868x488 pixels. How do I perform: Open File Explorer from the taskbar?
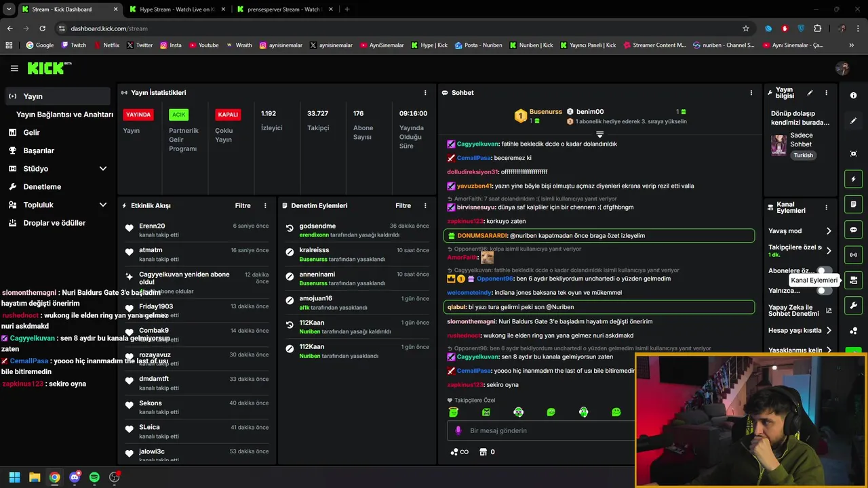35,477
